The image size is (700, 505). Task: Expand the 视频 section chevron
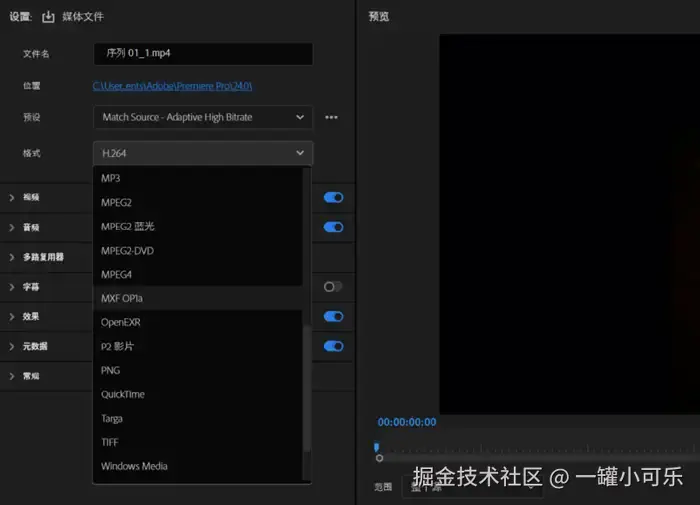(x=12, y=197)
